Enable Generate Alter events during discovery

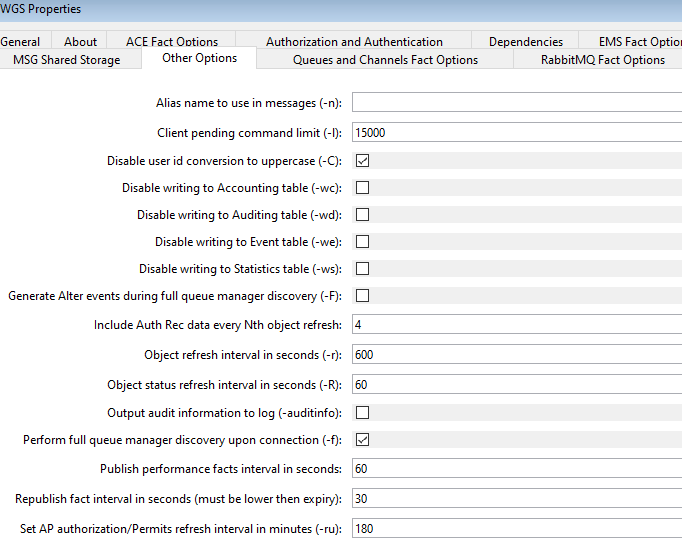362,295
